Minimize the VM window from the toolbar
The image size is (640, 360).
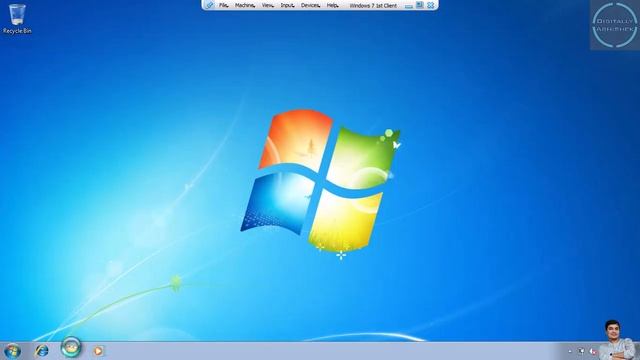click(x=409, y=6)
